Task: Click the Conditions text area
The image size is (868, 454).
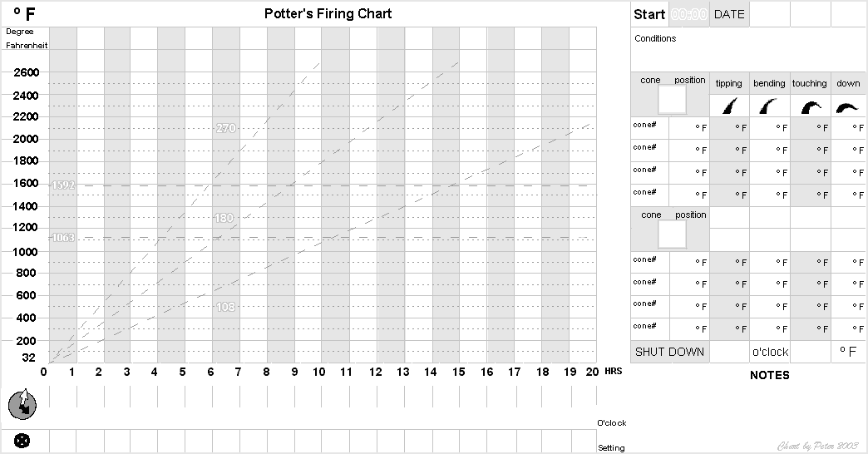Action: tap(748, 50)
